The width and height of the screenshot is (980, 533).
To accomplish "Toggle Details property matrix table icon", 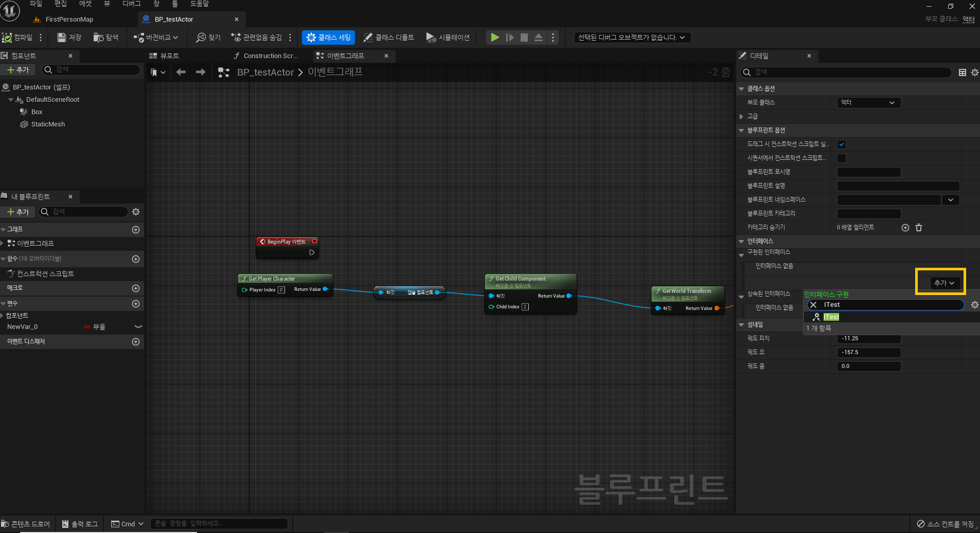I will (x=962, y=72).
